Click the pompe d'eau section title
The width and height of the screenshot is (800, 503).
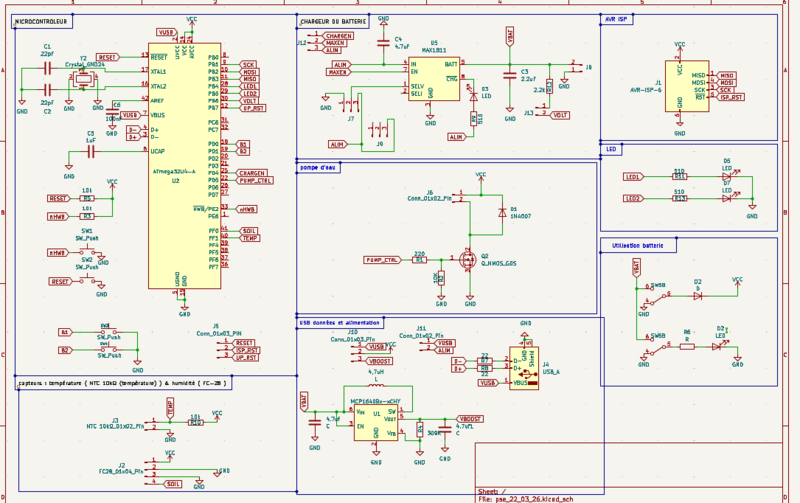tap(318, 167)
